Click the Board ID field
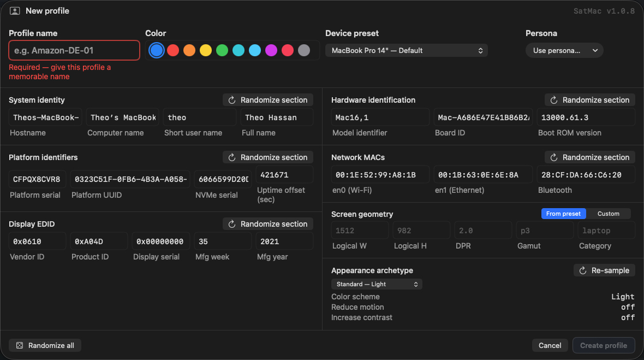The image size is (644, 360). [484, 117]
